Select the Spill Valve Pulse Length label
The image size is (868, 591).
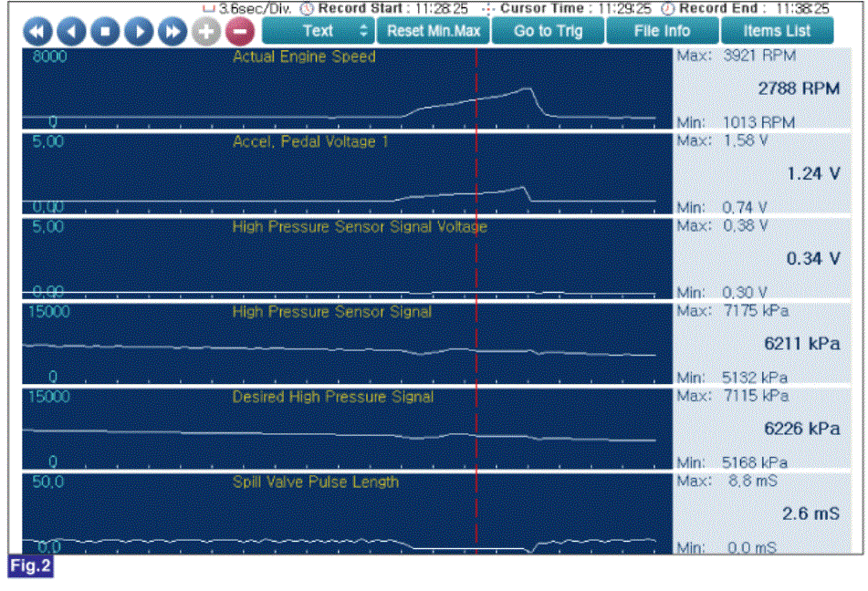(316, 482)
